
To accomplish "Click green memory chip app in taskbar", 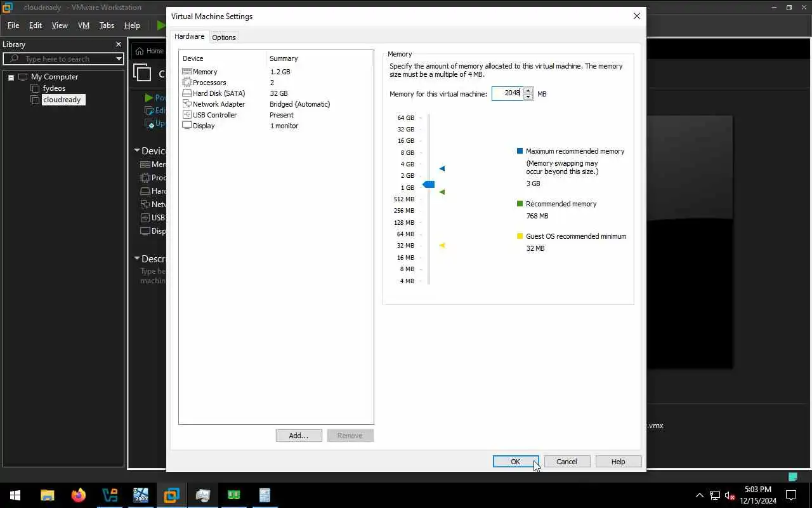I will [x=234, y=495].
